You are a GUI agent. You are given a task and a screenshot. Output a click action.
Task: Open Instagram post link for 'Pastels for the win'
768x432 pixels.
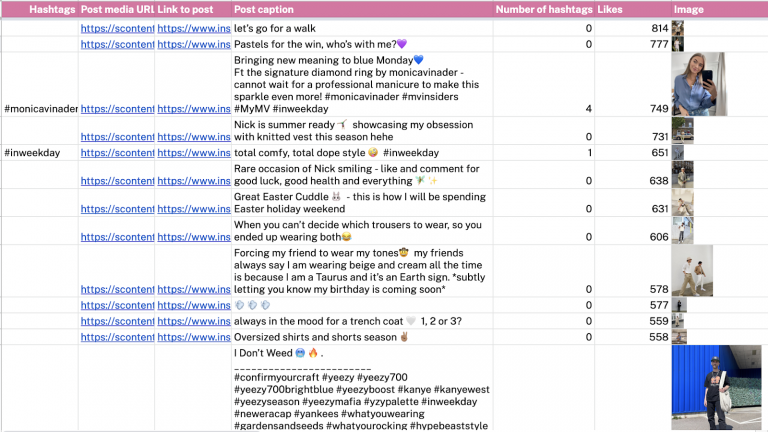193,44
